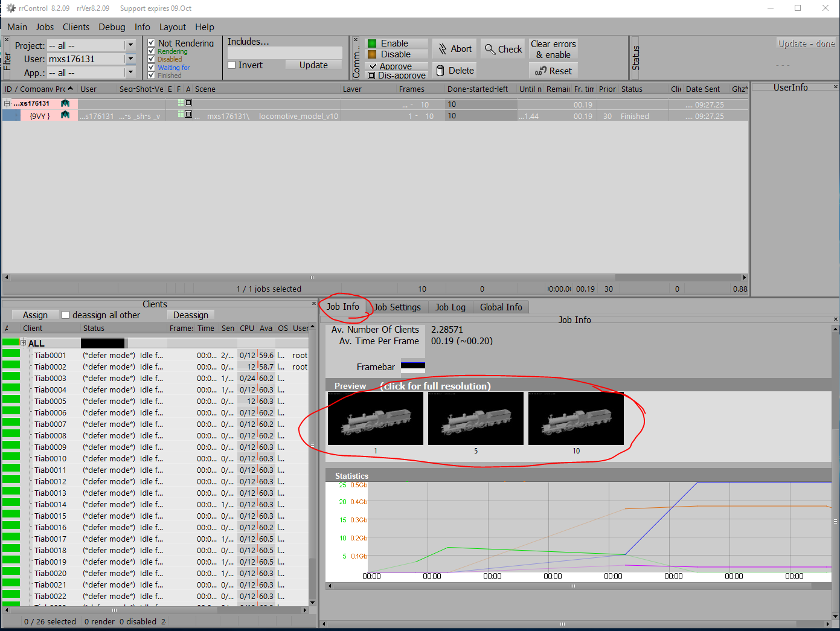Screen dimensions: 840x631
Task: Approve the job with checkmark button
Action: pos(396,66)
